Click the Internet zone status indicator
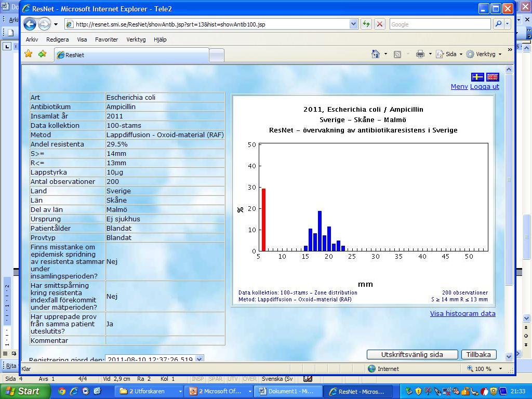This screenshot has width=532, height=399. click(383, 369)
